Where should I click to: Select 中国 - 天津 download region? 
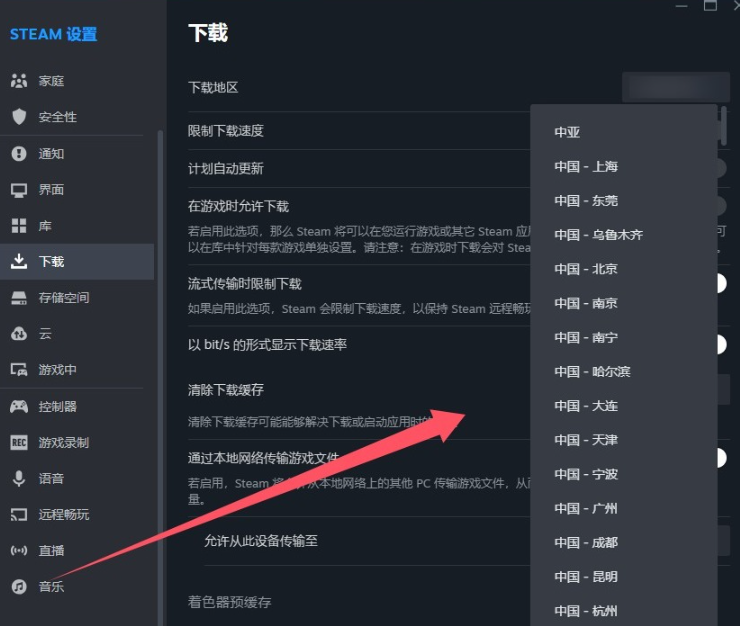[x=623, y=440]
